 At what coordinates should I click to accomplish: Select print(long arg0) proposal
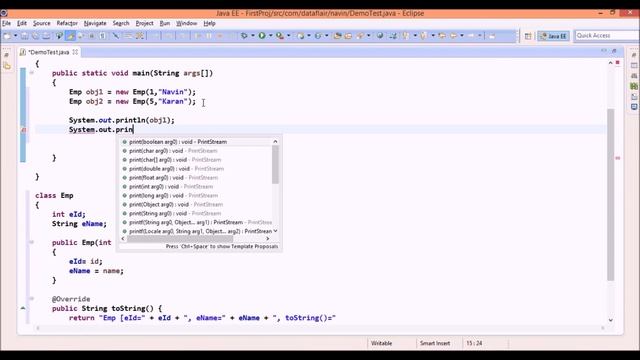click(196, 196)
